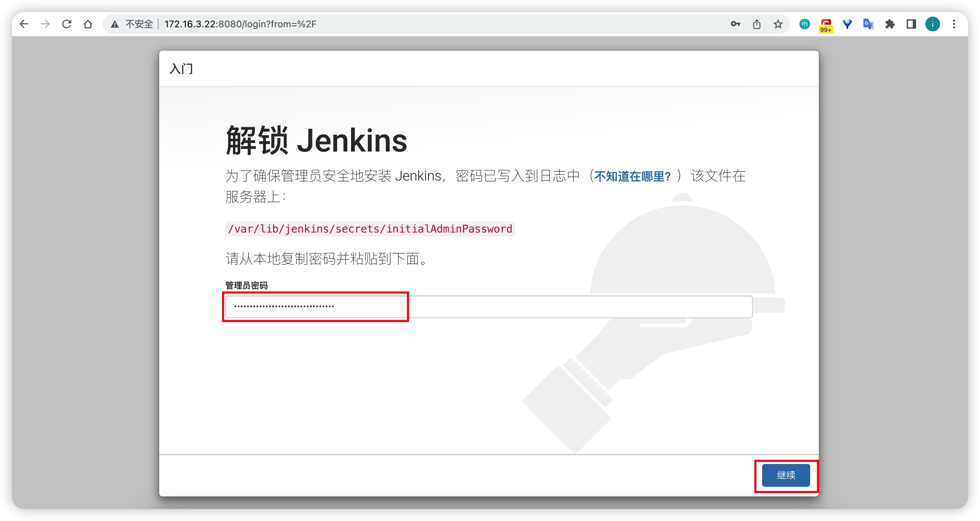
Task: Open Chrome's three-dot menu
Action: point(954,24)
